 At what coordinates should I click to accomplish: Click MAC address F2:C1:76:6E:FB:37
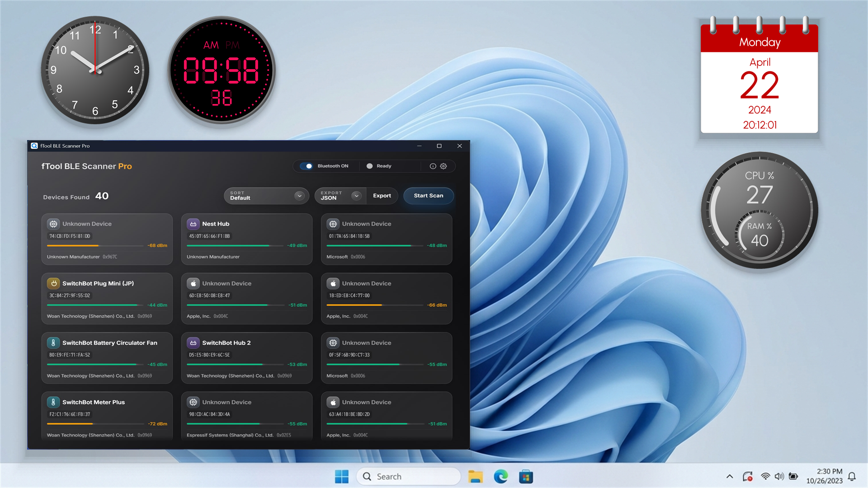coord(70,414)
